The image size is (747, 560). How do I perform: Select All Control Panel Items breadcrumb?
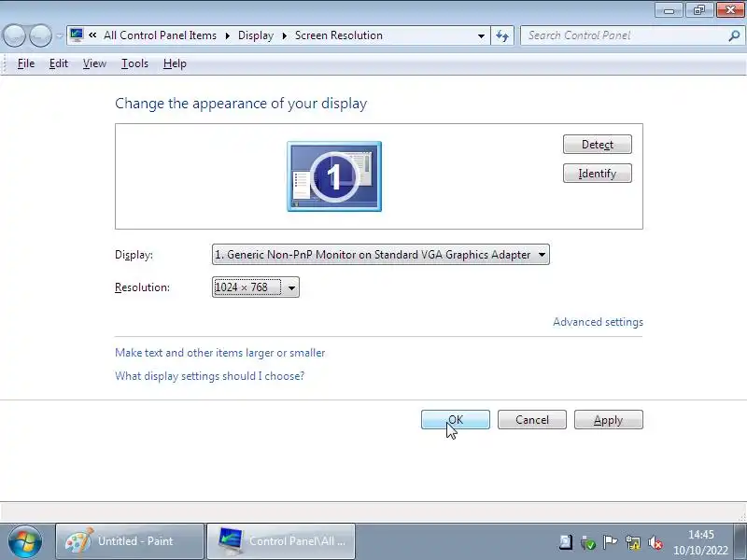point(160,35)
